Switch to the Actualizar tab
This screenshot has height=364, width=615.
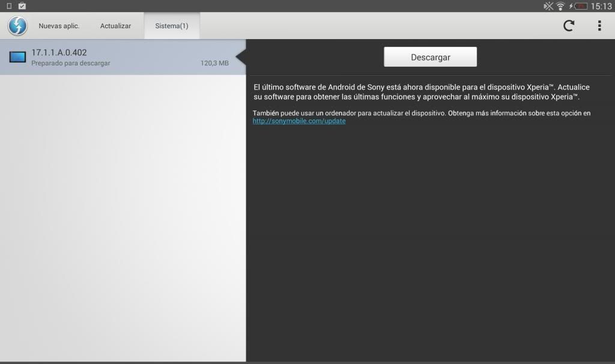(x=115, y=26)
